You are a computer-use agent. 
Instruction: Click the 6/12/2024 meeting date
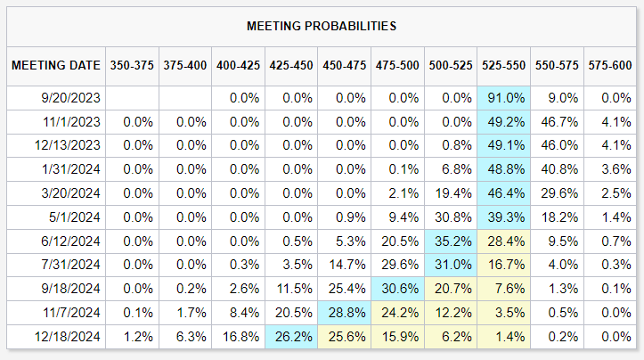click(x=55, y=242)
